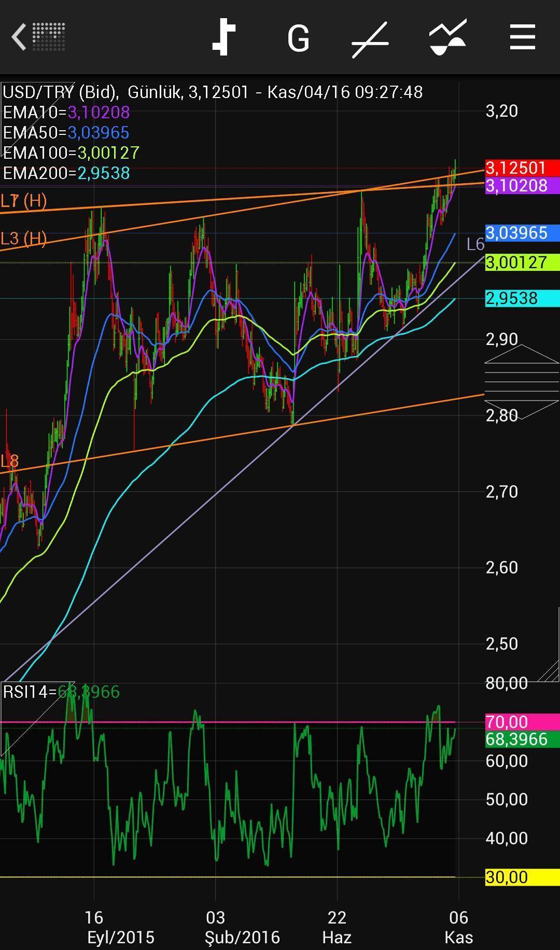Tap the cyan 2,9538 EMA200 tag
This screenshot has width=560, height=950.
pyautogui.click(x=522, y=298)
